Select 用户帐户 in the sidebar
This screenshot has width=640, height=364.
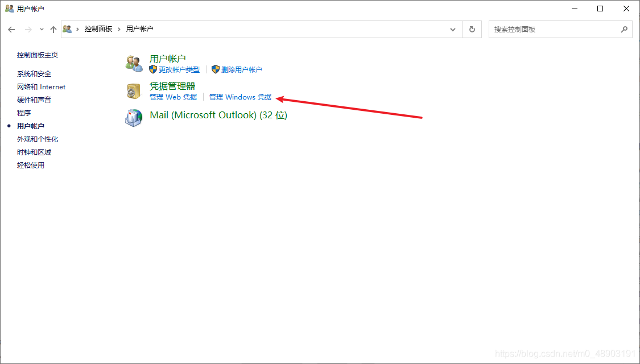click(31, 126)
